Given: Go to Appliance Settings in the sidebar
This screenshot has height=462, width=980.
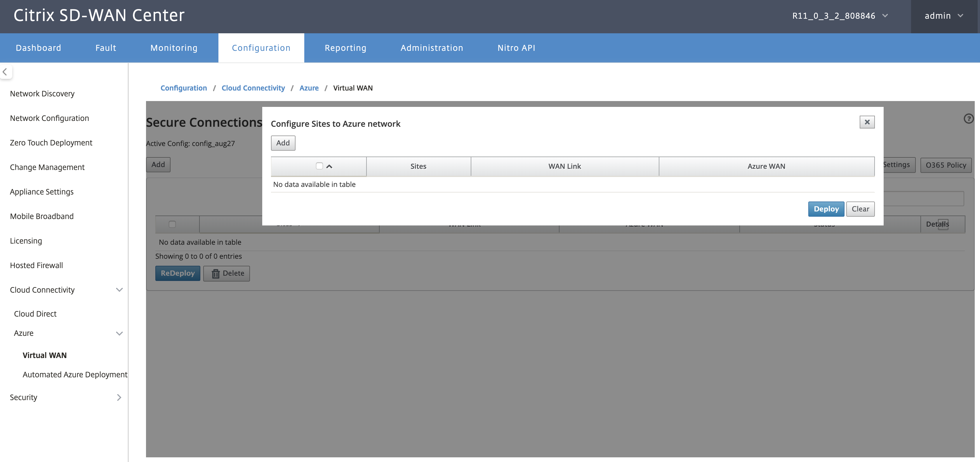Looking at the screenshot, I should (x=41, y=192).
